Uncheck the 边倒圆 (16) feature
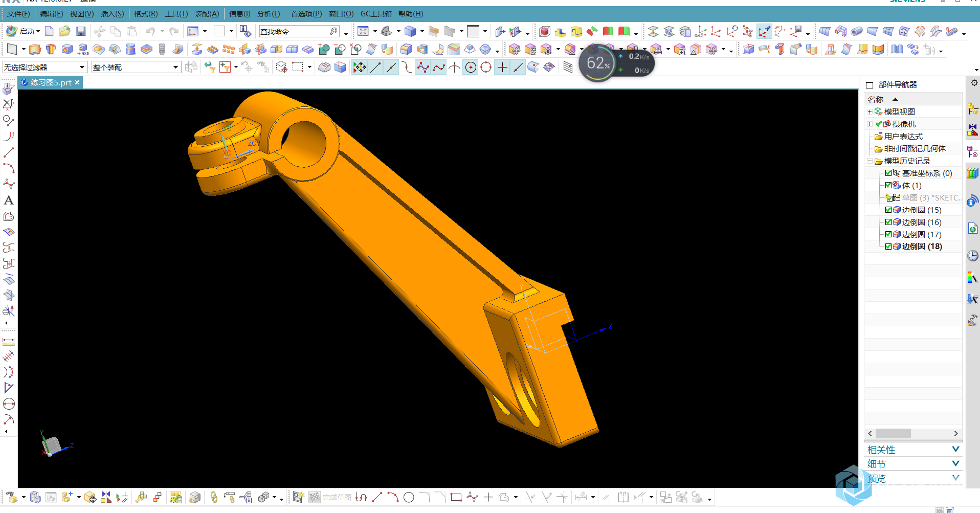Viewport: 980px width, 513px height. click(888, 222)
